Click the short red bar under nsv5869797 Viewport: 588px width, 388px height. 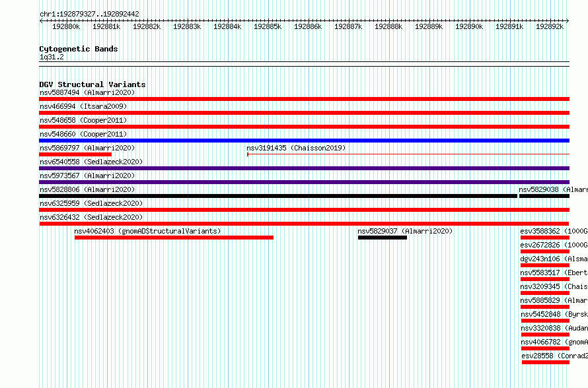click(75, 154)
